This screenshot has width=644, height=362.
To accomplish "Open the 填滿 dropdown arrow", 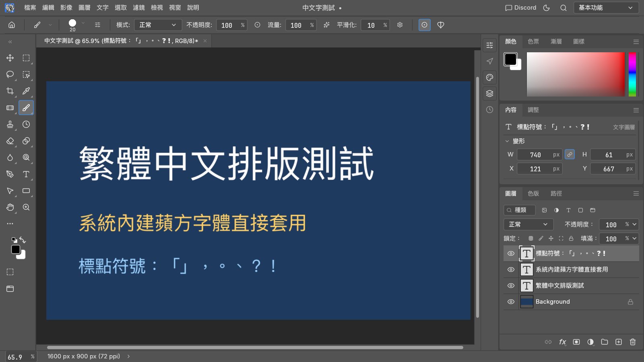I will pyautogui.click(x=635, y=239).
